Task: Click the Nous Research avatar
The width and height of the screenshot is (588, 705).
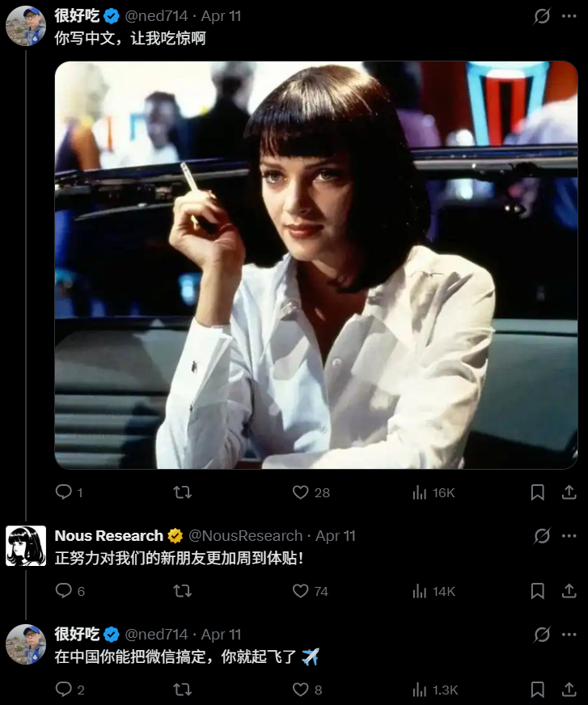Action: [x=26, y=546]
